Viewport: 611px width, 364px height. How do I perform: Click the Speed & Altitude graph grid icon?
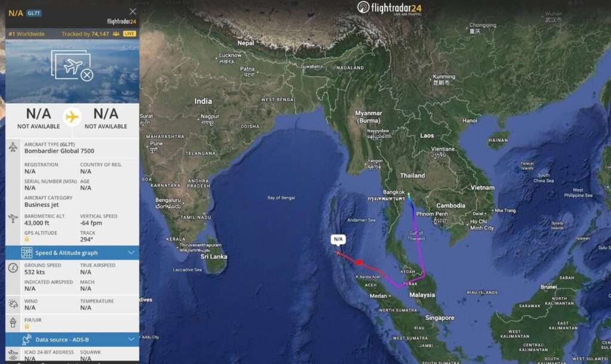pos(26,252)
